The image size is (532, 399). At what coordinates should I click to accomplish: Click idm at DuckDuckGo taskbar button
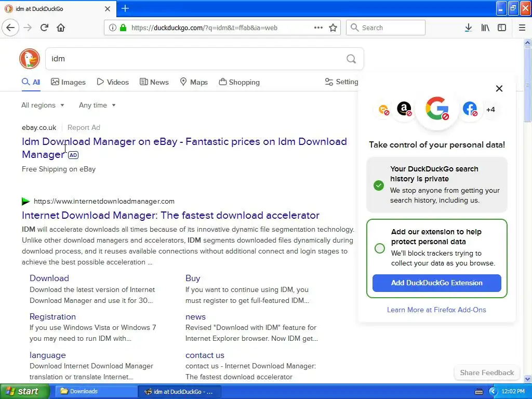pos(180,392)
